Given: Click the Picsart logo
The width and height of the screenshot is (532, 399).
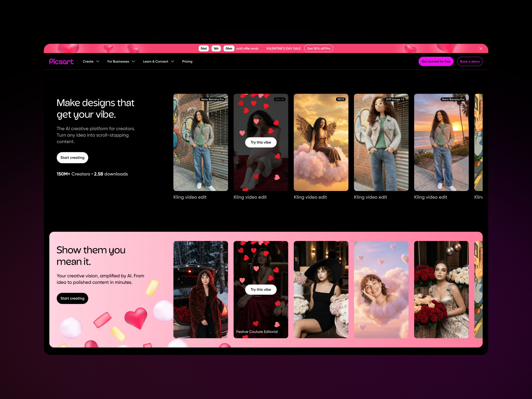Looking at the screenshot, I should [x=61, y=61].
